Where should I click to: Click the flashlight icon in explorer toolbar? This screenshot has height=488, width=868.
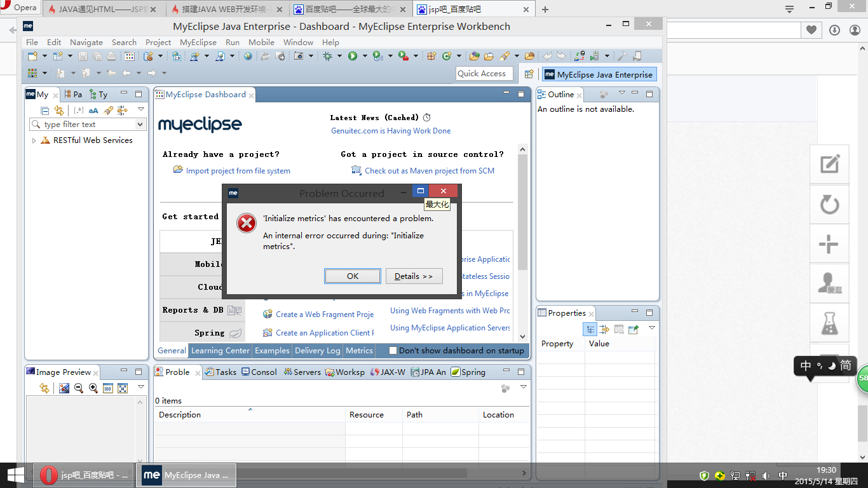pos(108,111)
